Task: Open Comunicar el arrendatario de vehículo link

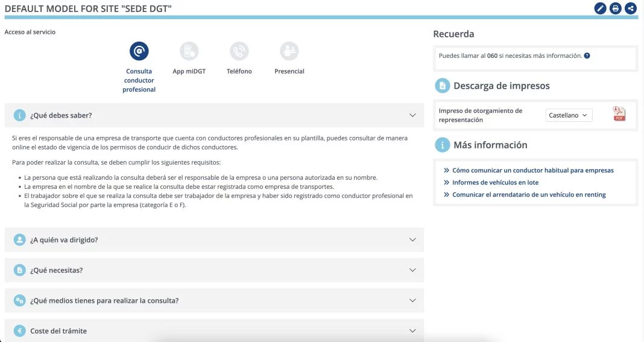Action: click(529, 195)
